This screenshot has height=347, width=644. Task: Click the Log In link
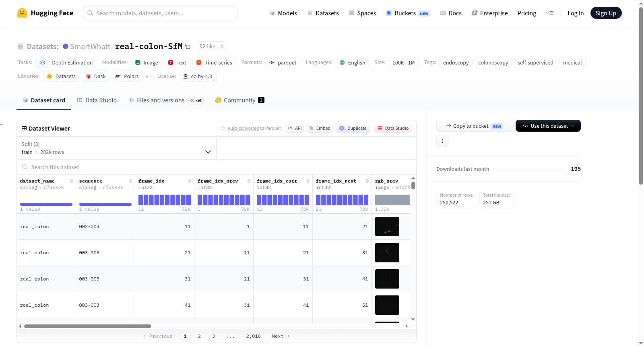click(x=576, y=13)
